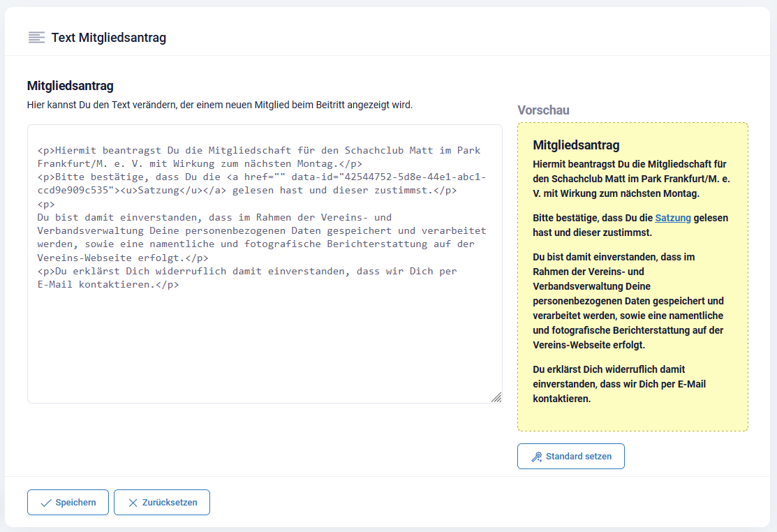Click the magic wand icon in Standard setzen
The height and width of the screenshot is (532, 777).
(x=536, y=457)
